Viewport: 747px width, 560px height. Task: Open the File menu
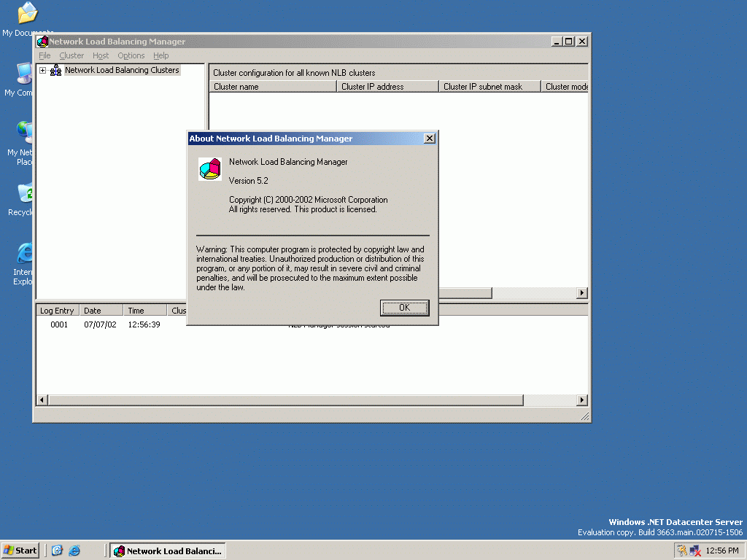pos(44,55)
